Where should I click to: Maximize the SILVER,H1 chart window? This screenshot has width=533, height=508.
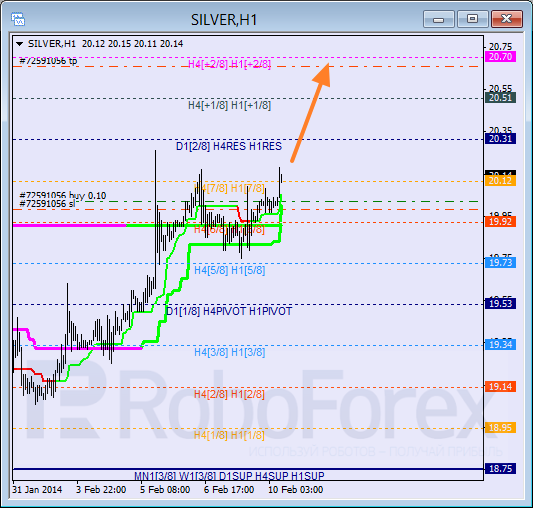(472, 19)
